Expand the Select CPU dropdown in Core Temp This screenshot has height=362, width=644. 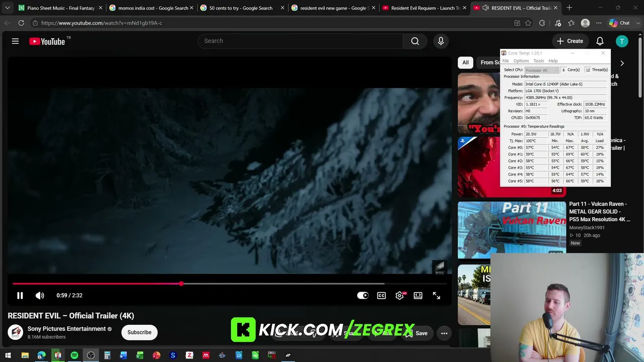click(x=541, y=70)
